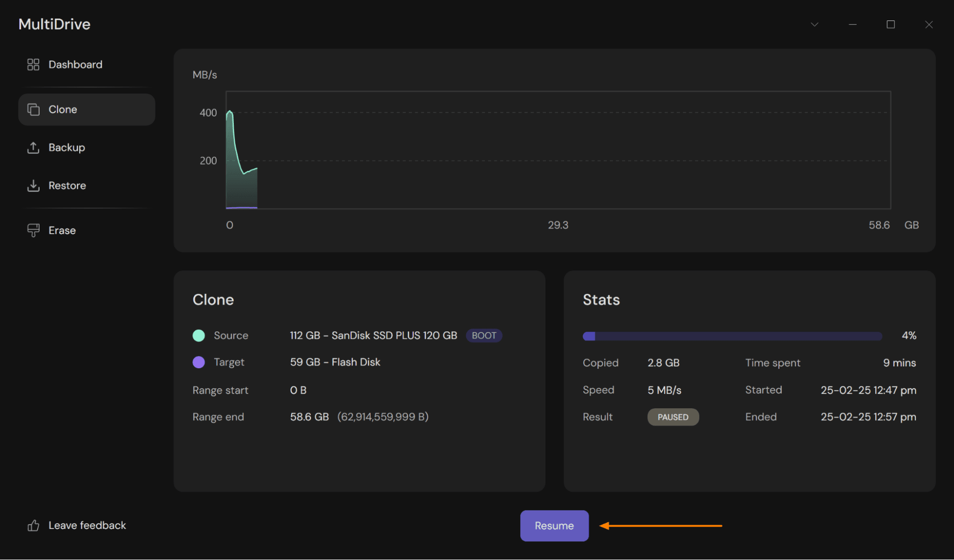Select source text '112 GB - SanDisk SSD PLUS 120 GB'

(x=373, y=335)
